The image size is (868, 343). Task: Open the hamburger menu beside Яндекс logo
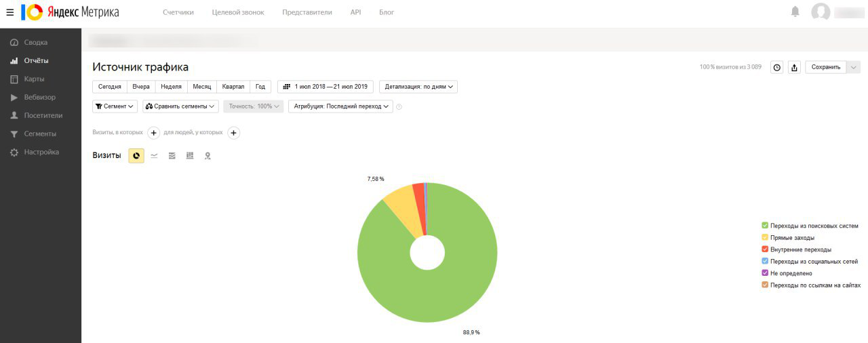10,12
